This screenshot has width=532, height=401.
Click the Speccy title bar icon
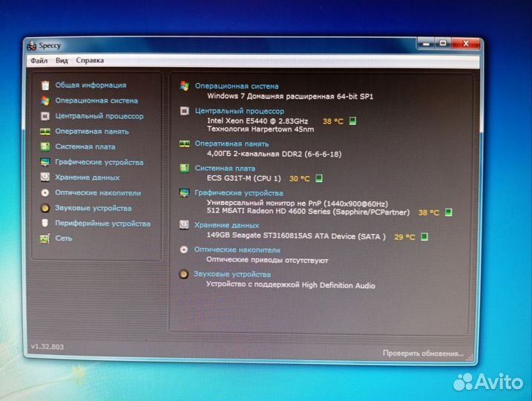pos(32,45)
